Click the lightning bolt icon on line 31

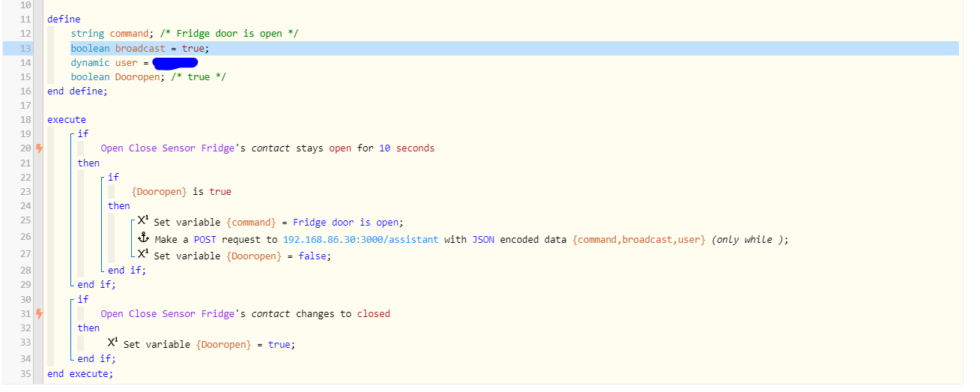point(40,314)
